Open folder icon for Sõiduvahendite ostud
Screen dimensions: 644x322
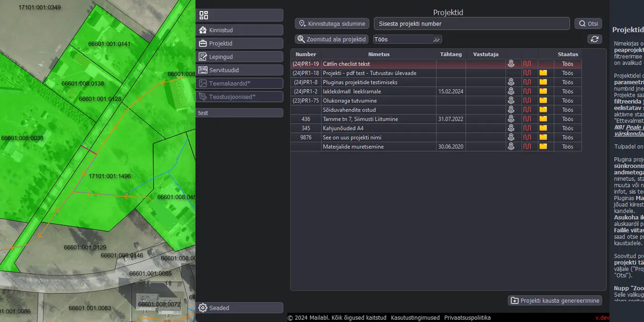click(x=544, y=110)
